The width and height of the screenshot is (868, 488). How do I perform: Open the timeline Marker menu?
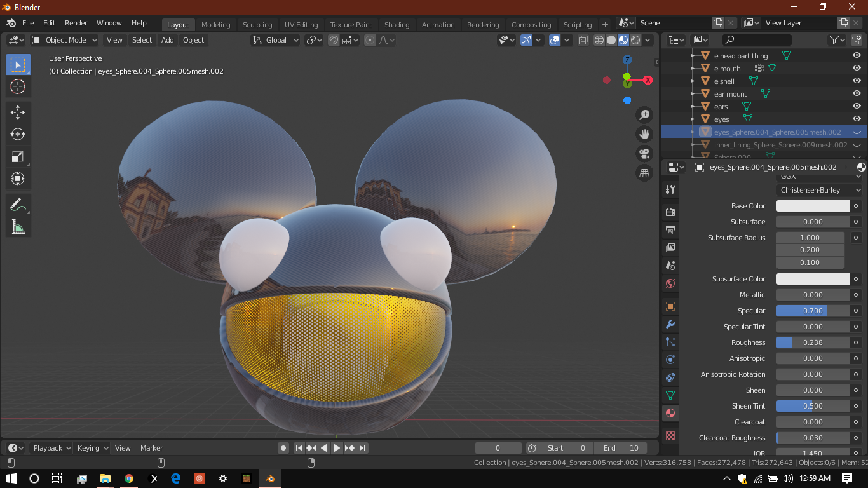[151, 448]
